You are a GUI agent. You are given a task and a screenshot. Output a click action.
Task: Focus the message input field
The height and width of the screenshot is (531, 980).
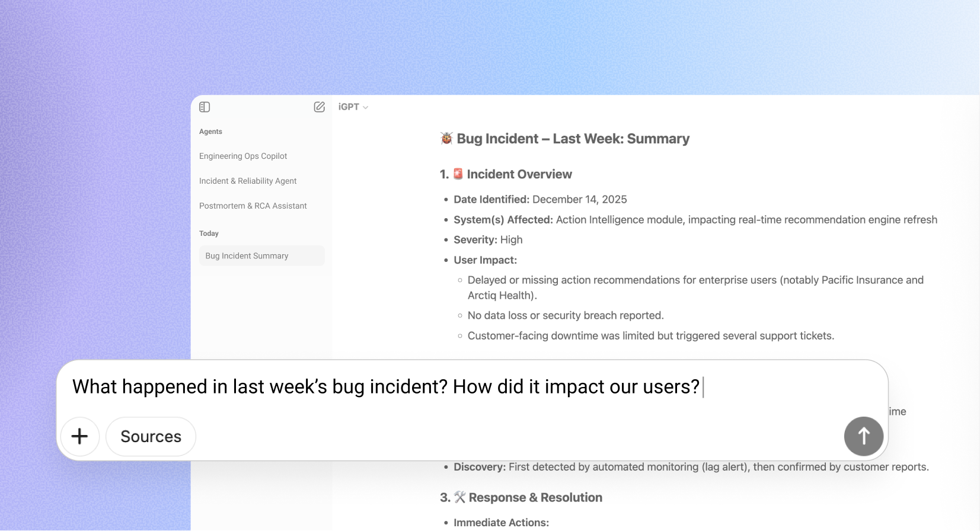point(385,387)
